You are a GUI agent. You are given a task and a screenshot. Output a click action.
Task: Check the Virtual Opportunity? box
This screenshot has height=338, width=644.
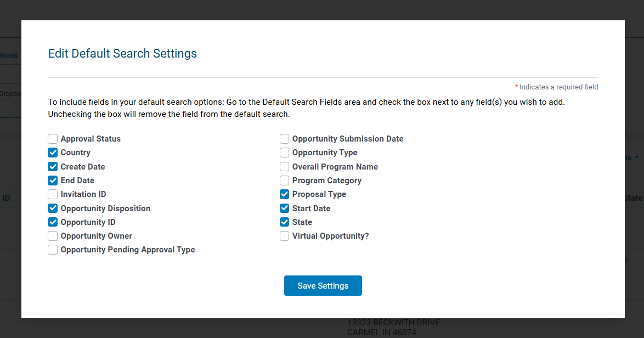[284, 236]
